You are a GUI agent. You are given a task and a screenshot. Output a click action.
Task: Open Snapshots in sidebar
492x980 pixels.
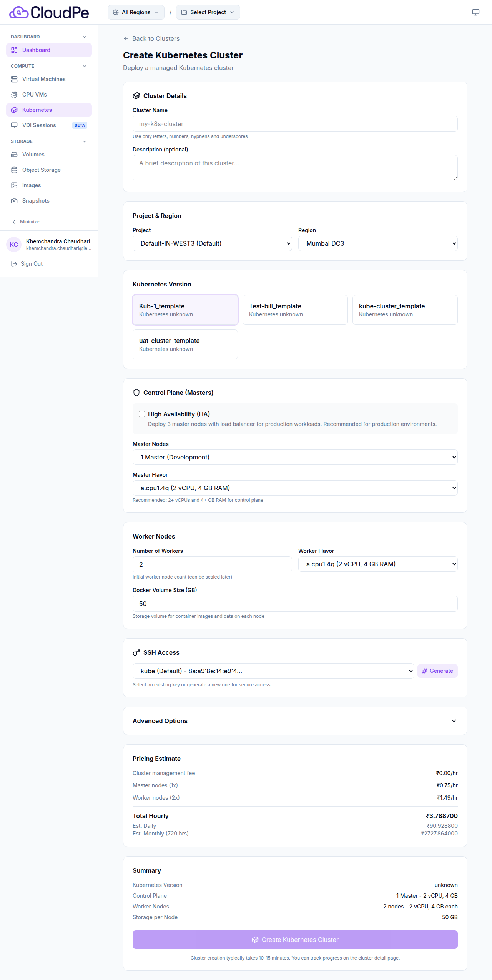click(49, 201)
